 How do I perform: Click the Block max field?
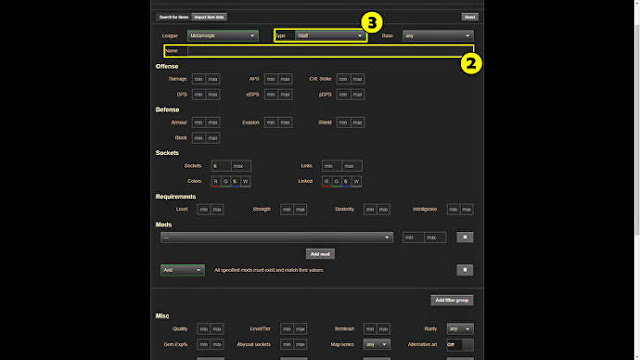[x=213, y=138]
